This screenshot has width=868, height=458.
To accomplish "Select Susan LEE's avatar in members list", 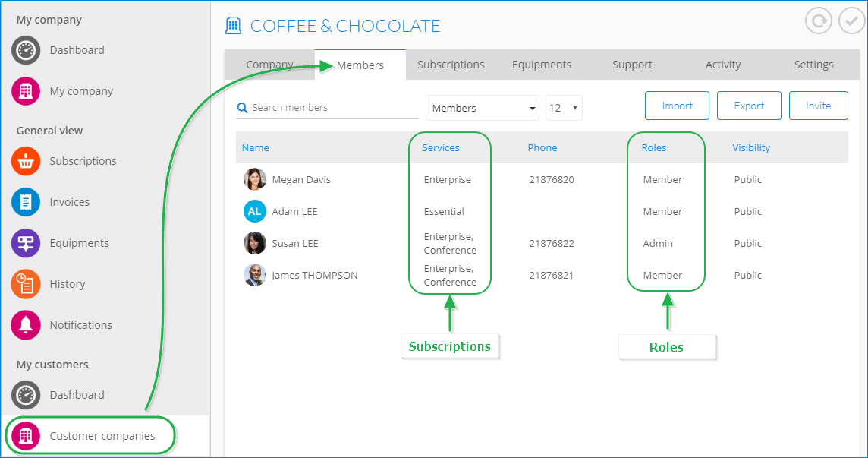I will click(254, 244).
